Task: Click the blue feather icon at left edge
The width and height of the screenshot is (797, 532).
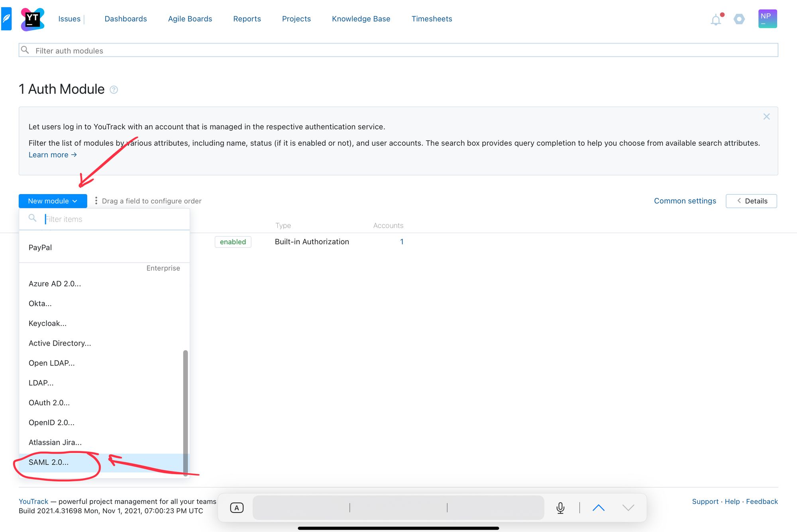Action: point(6,19)
